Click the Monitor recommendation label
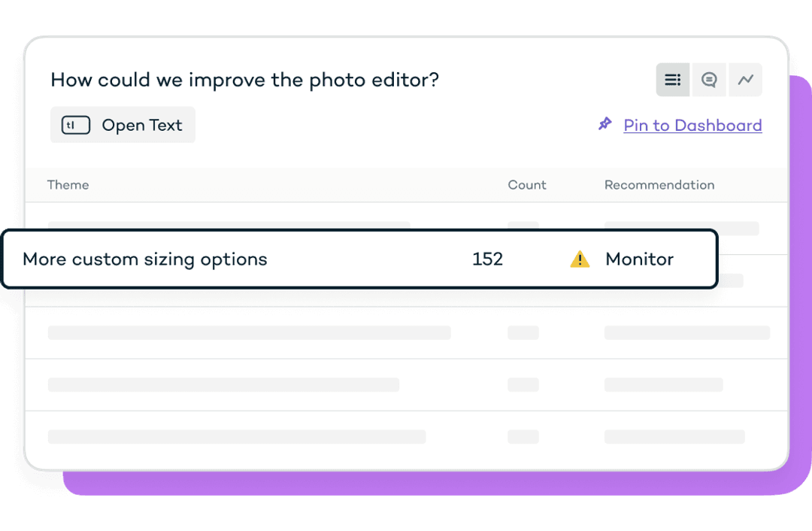The width and height of the screenshot is (812, 531). click(640, 259)
